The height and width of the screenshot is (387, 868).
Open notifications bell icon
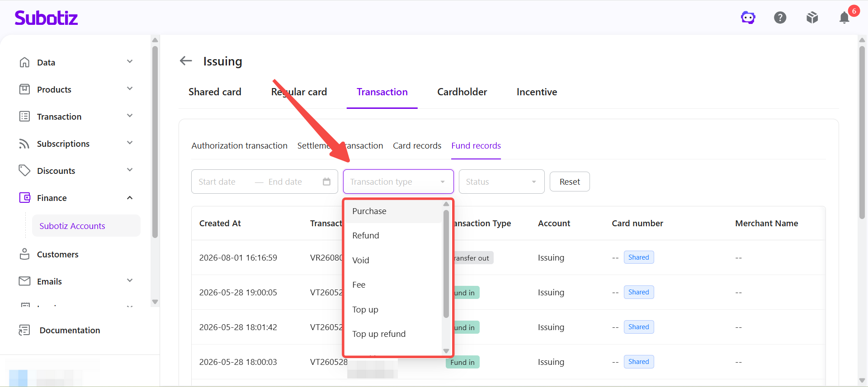pos(844,18)
